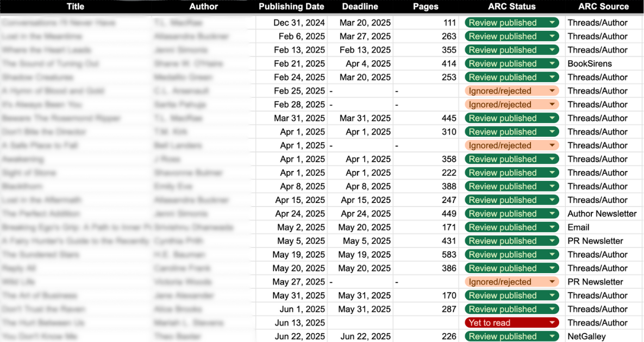Open the 'Yet to read' status dropdown
644x342 pixels.
point(552,323)
